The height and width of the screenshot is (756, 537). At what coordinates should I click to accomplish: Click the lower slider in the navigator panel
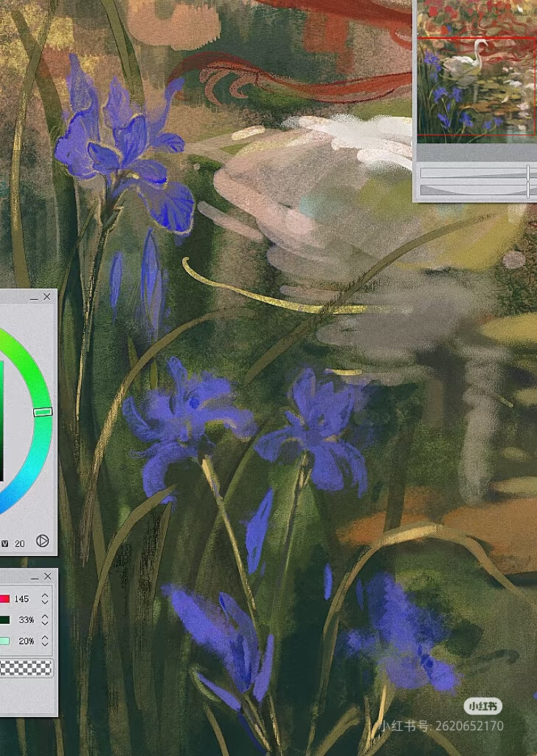(x=478, y=190)
